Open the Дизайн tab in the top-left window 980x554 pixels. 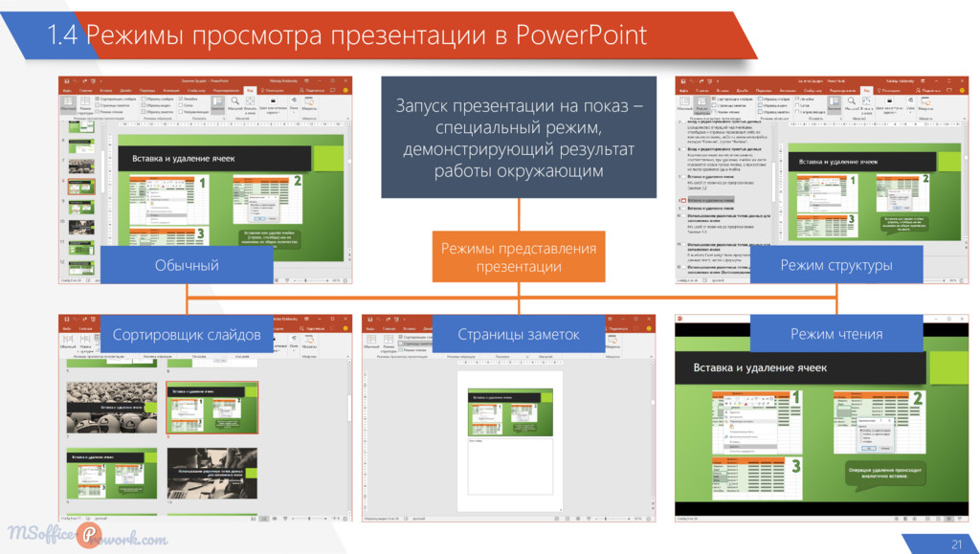pyautogui.click(x=124, y=90)
